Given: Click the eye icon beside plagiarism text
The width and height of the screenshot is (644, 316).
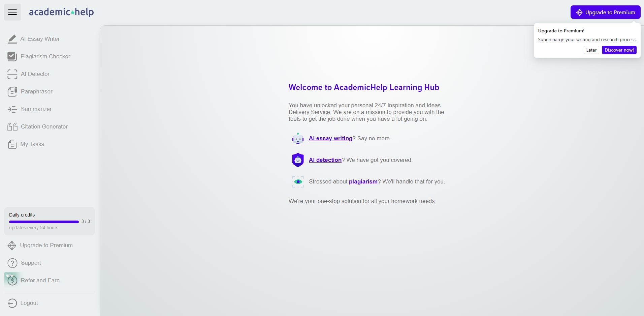Looking at the screenshot, I should 298,182.
